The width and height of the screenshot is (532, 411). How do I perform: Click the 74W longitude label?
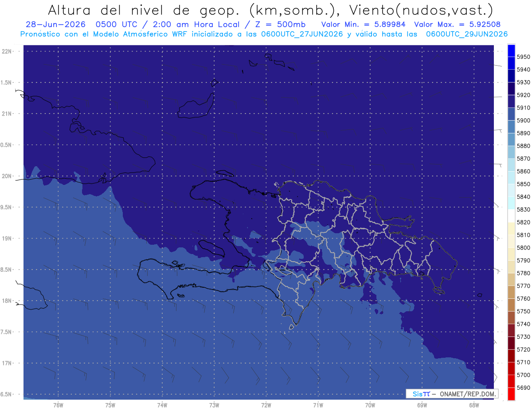(162, 405)
